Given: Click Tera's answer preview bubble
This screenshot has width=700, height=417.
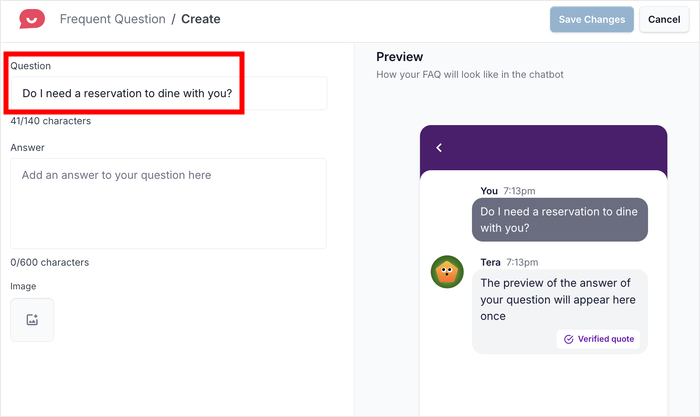Looking at the screenshot, I should [559, 299].
